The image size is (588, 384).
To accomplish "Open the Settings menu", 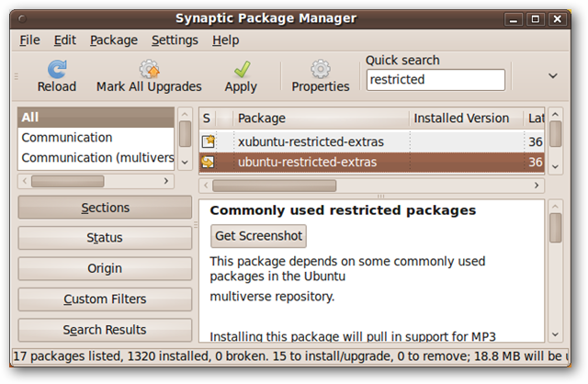I will [x=175, y=40].
